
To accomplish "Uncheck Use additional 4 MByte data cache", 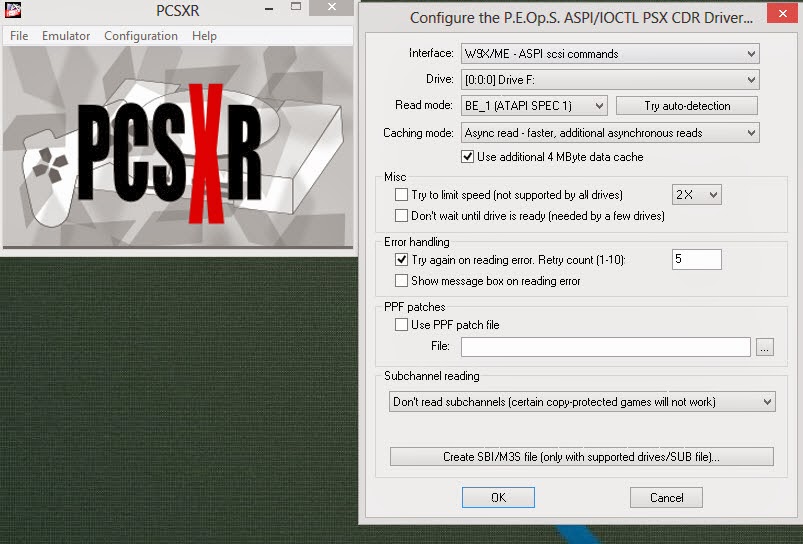I will [x=467, y=157].
